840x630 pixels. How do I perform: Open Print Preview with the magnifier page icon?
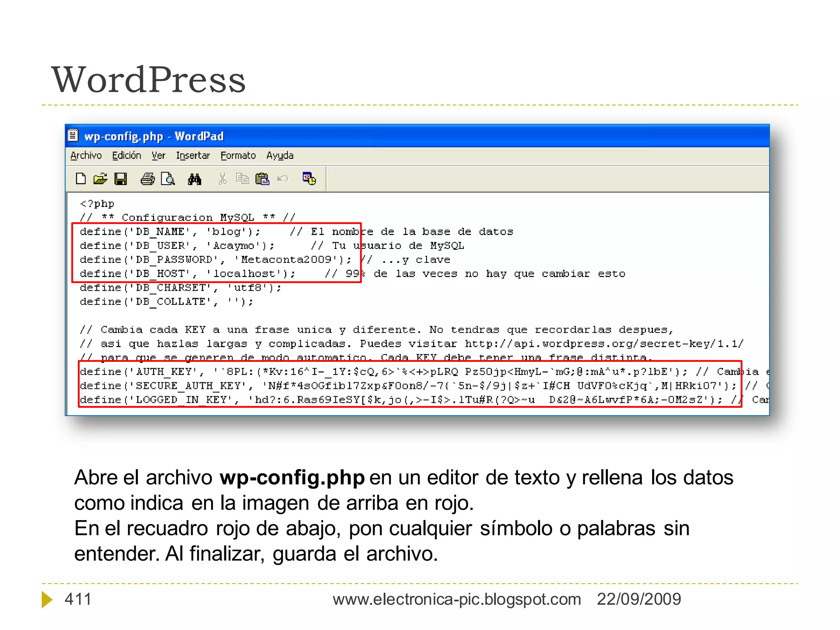click(168, 179)
